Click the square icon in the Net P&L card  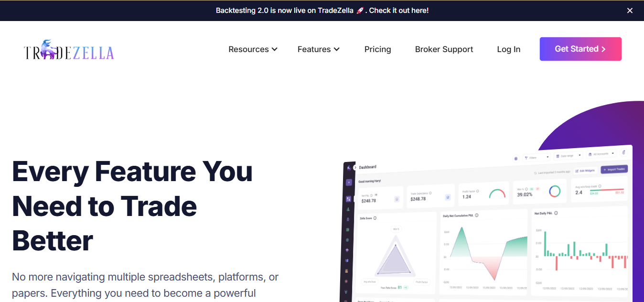coord(397,199)
